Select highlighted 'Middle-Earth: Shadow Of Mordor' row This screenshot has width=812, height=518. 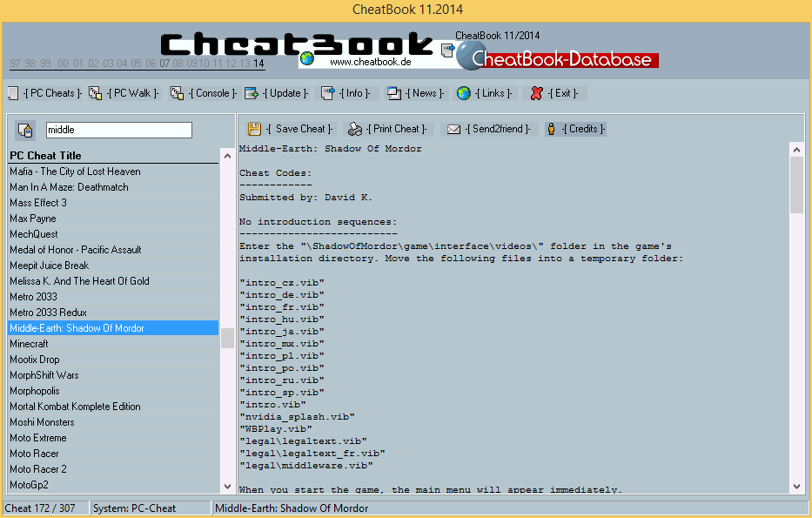point(113,328)
